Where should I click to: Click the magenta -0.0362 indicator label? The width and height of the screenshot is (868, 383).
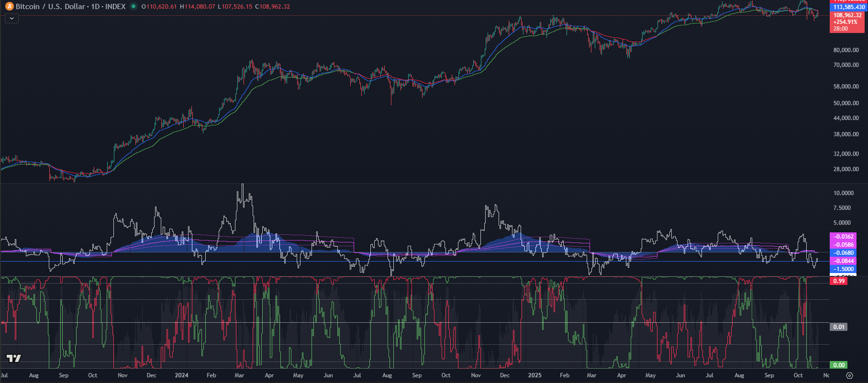point(843,237)
